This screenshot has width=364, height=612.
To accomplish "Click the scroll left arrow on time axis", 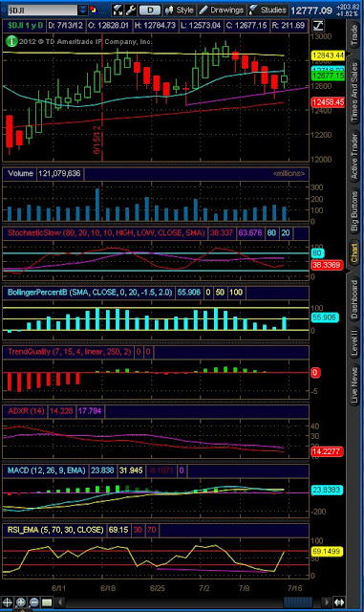I will click(x=60, y=602).
